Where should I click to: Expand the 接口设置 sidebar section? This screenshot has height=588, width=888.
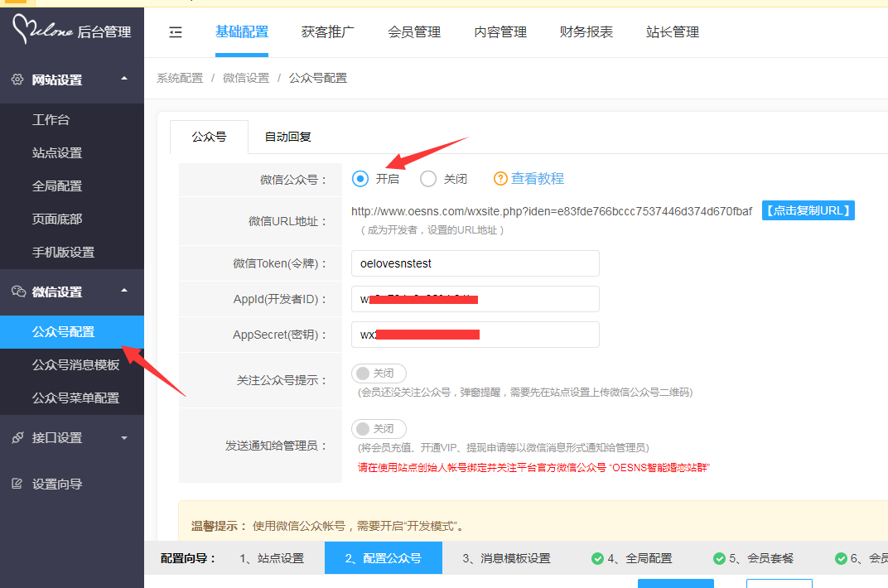pyautogui.click(x=124, y=437)
